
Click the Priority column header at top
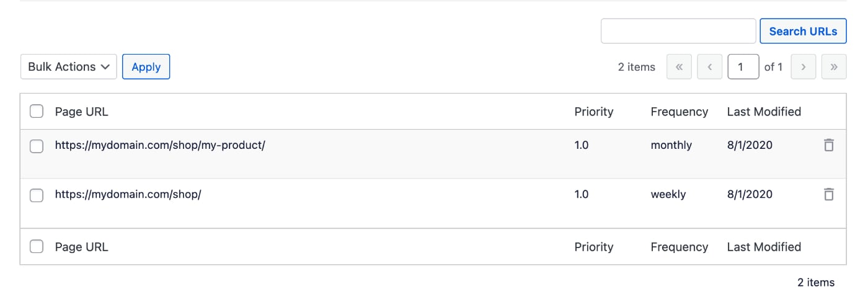594,112
